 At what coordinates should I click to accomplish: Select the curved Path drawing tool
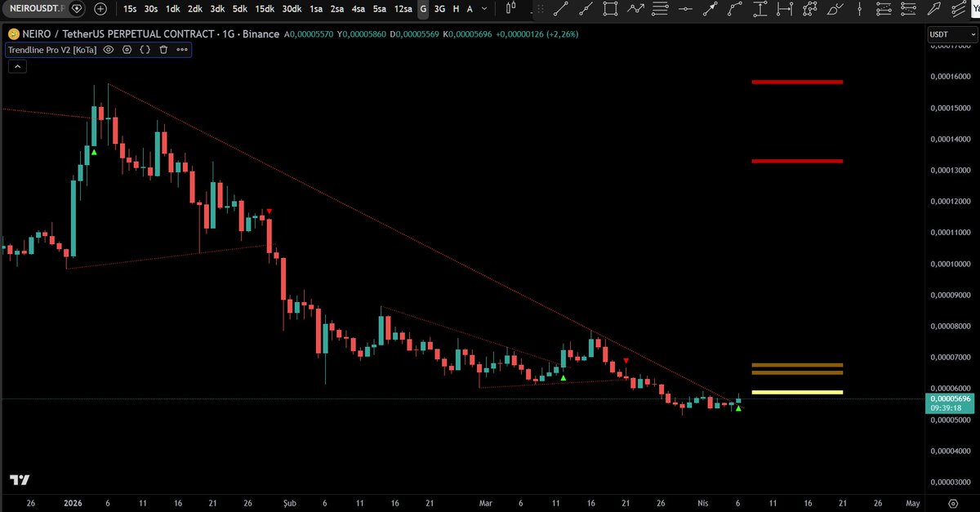[735, 8]
